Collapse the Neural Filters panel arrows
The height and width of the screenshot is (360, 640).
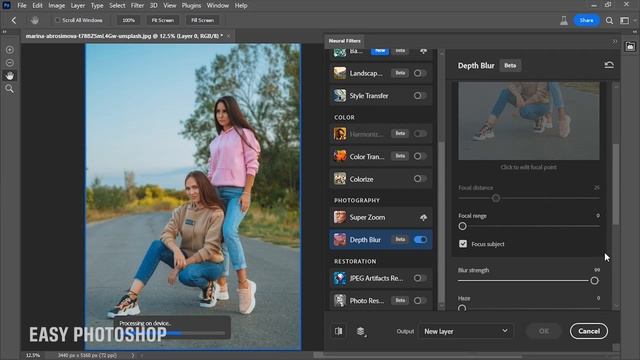click(615, 41)
